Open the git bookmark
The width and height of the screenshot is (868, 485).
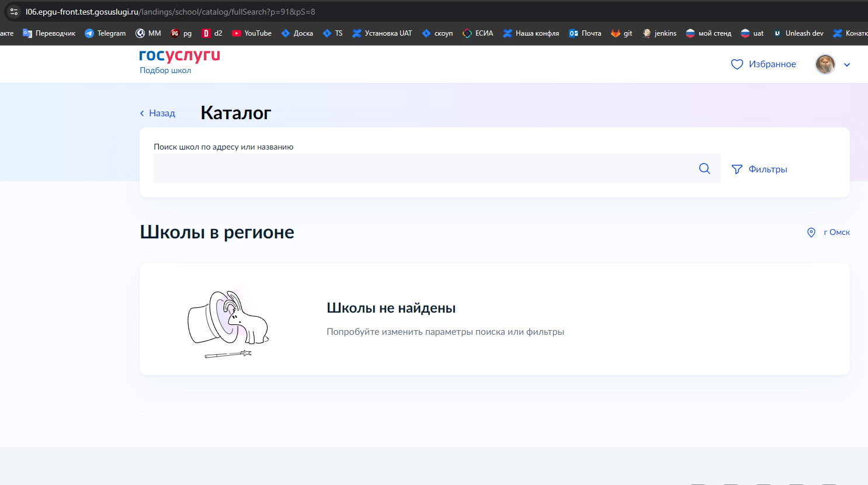click(x=622, y=33)
